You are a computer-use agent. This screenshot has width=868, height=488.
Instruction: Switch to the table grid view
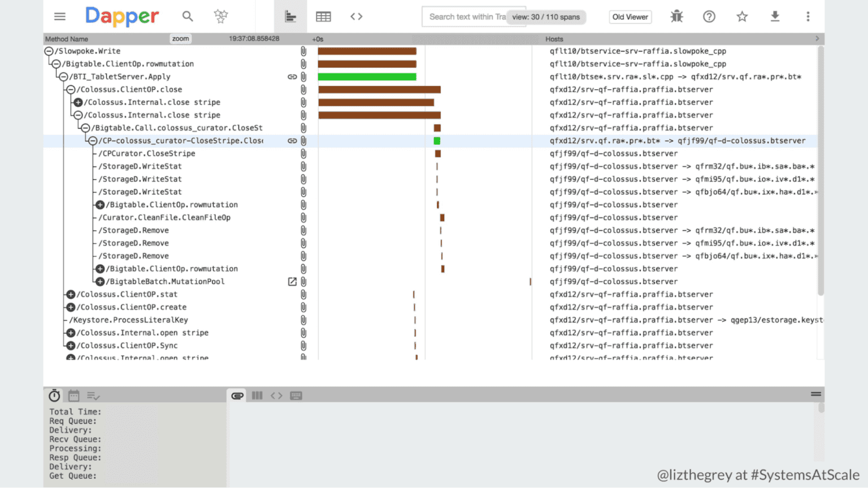pyautogui.click(x=323, y=16)
